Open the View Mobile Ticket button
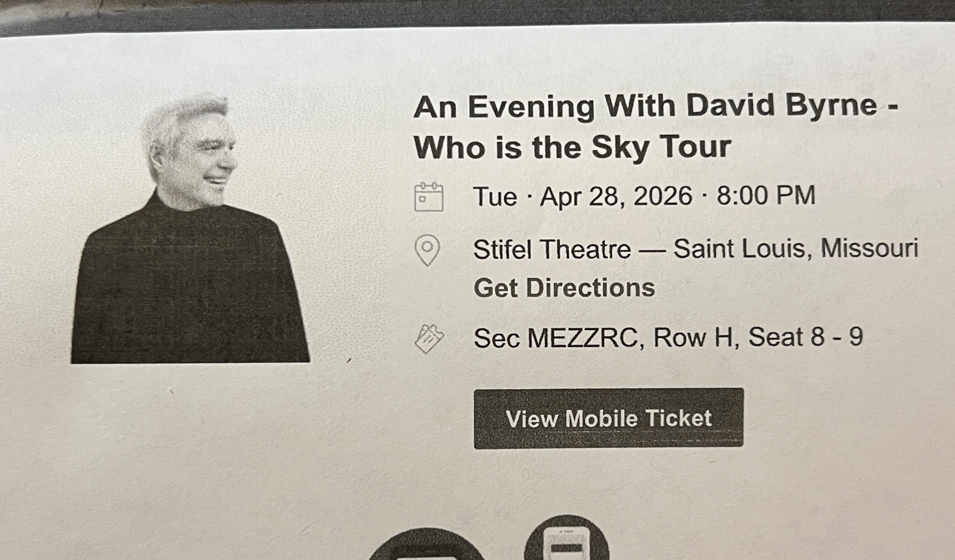The width and height of the screenshot is (955, 560). coord(609,418)
